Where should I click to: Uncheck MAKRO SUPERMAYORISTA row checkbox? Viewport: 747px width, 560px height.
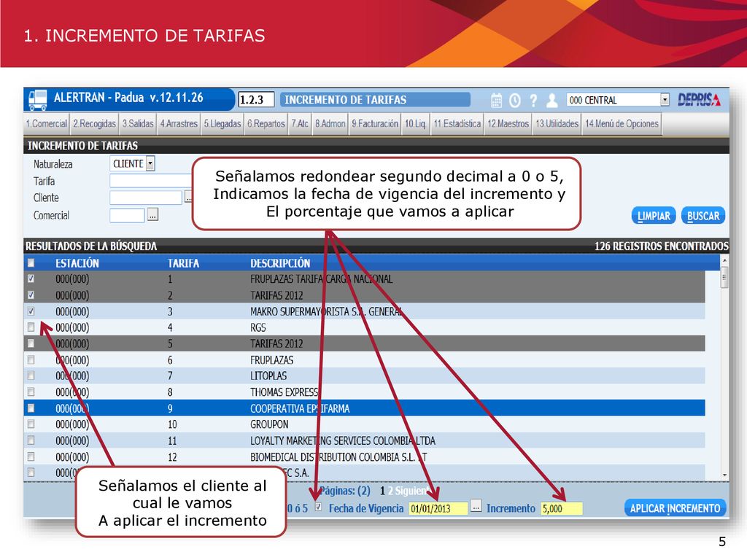31,311
